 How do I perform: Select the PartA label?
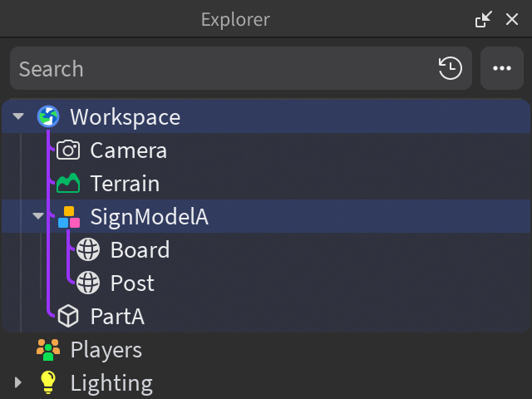(x=117, y=317)
